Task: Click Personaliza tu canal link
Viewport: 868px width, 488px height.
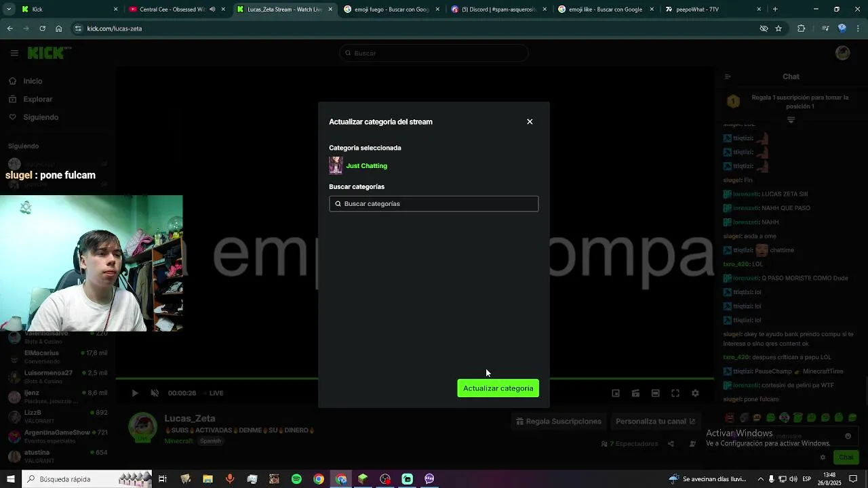Action: point(655,422)
